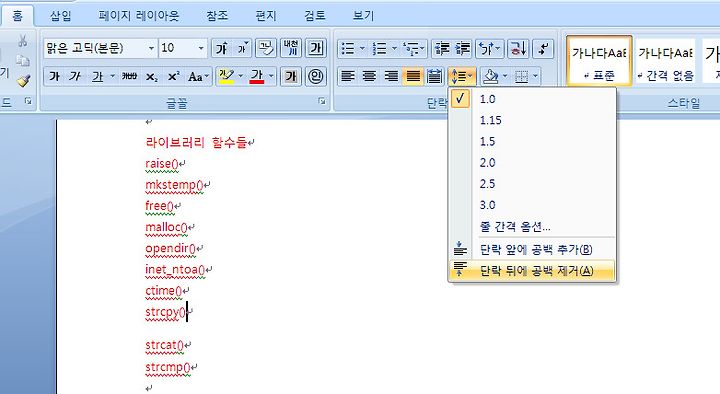
Task: Decrease font size with shrink font button
Action: pos(242,48)
